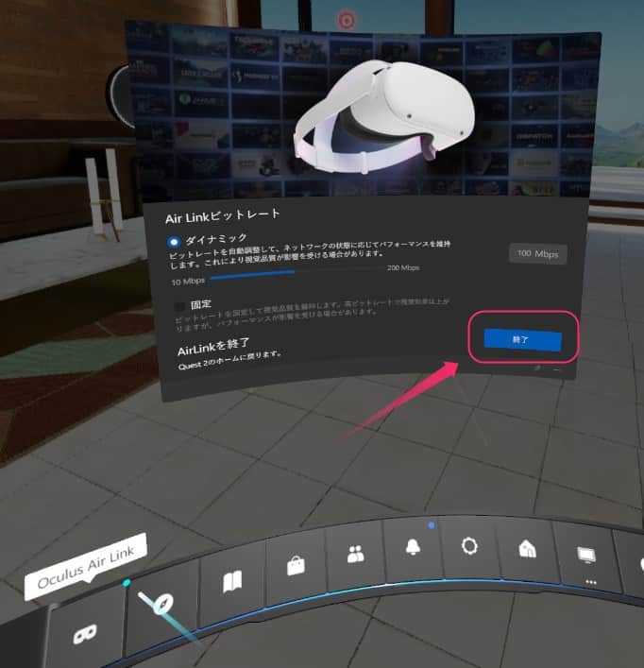Image resolution: width=644 pixels, height=668 pixels.
Task: Open the Virtual Desktop monitor icon
Action: (x=586, y=555)
